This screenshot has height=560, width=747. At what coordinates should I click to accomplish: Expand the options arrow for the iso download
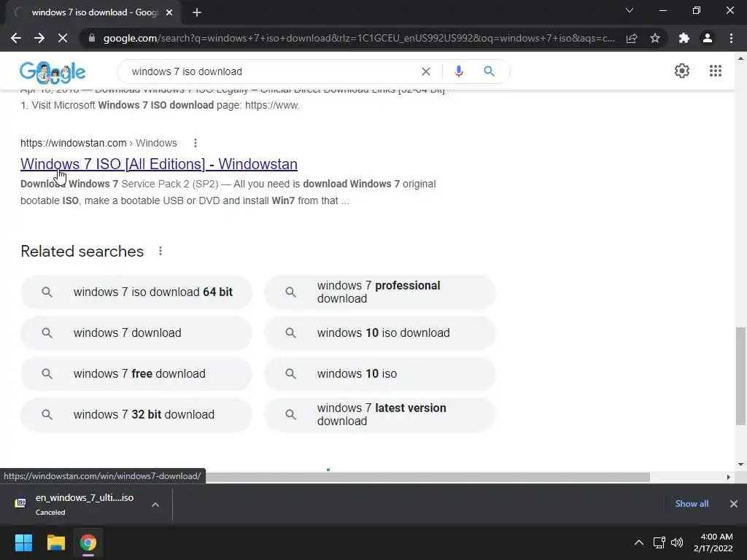pyautogui.click(x=155, y=505)
